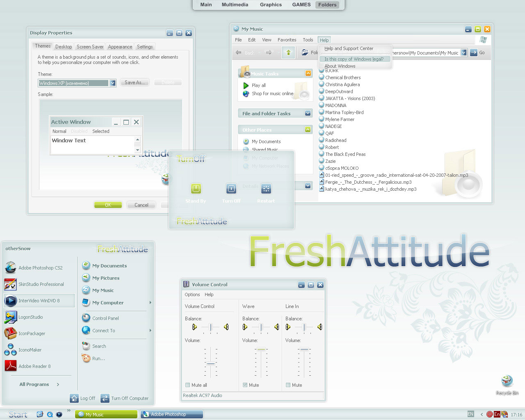Click the Stand By power icon
This screenshot has height=420, width=525.
click(x=196, y=189)
